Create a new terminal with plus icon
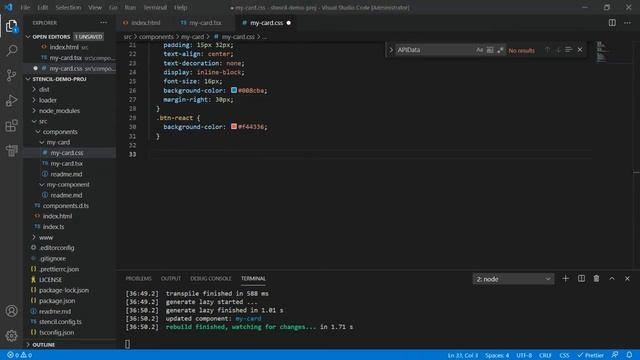640x360 pixels. click(x=565, y=278)
